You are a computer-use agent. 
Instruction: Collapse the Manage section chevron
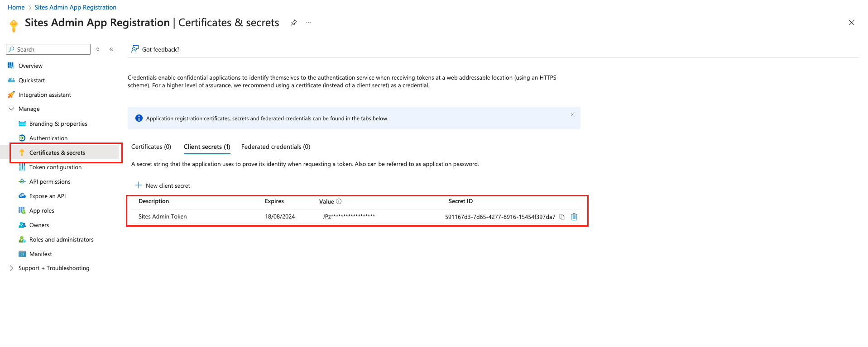[x=11, y=109]
